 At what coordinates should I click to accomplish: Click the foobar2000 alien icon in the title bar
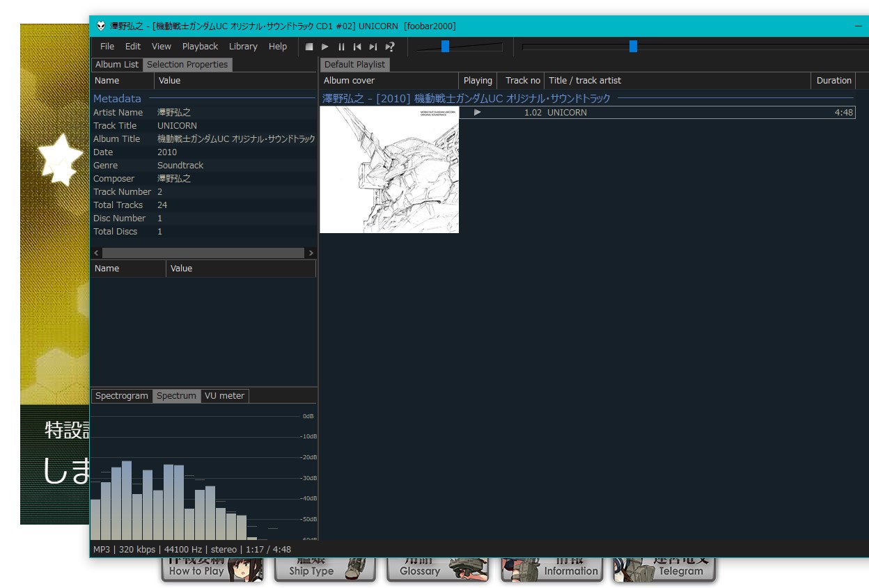(101, 26)
